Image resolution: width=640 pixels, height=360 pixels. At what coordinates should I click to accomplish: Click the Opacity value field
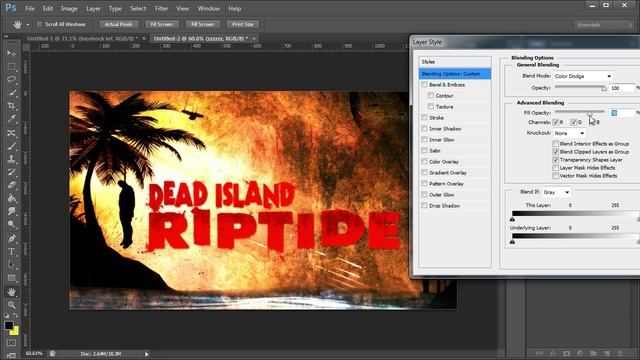(x=622, y=88)
